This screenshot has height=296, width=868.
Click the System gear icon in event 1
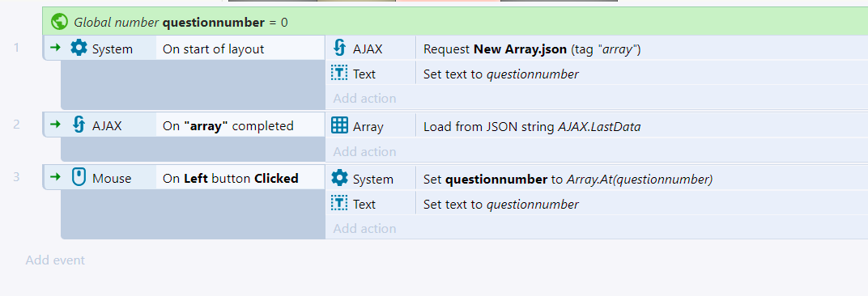point(79,49)
